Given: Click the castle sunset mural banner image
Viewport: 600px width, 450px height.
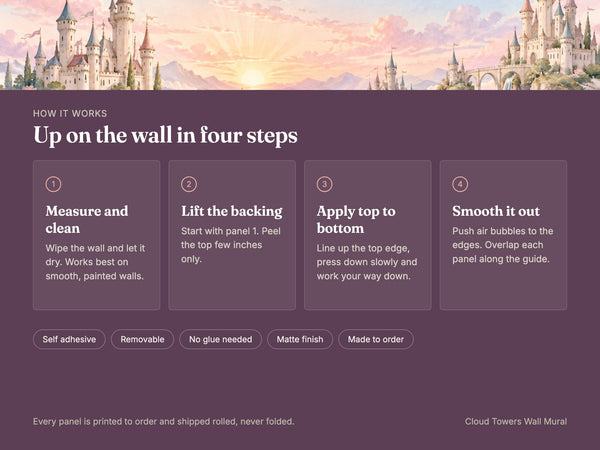Looking at the screenshot, I should point(300,45).
